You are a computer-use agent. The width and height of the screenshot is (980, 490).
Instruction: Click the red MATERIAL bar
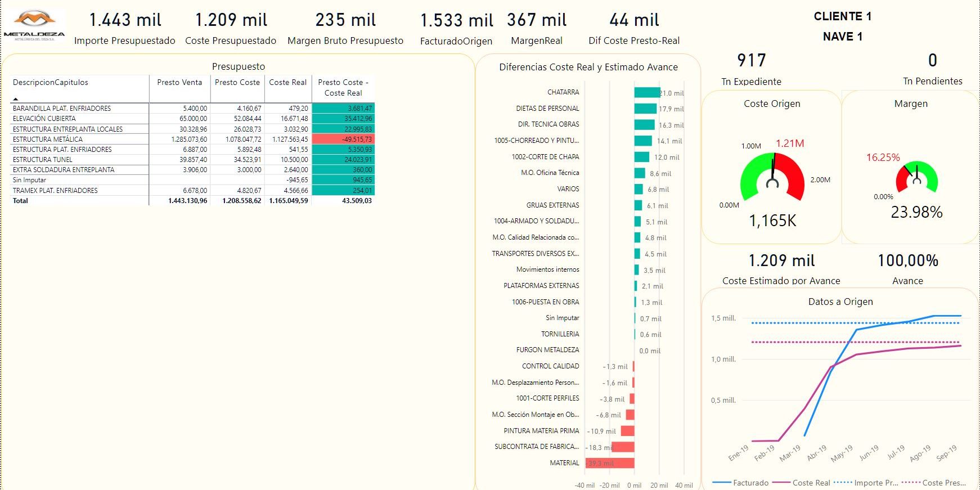pyautogui.click(x=610, y=463)
